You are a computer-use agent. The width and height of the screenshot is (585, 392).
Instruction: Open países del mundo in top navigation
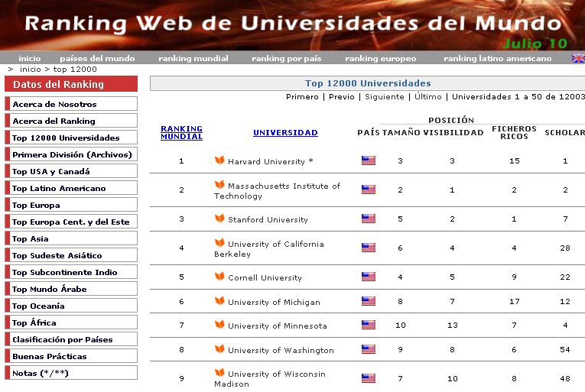point(97,59)
